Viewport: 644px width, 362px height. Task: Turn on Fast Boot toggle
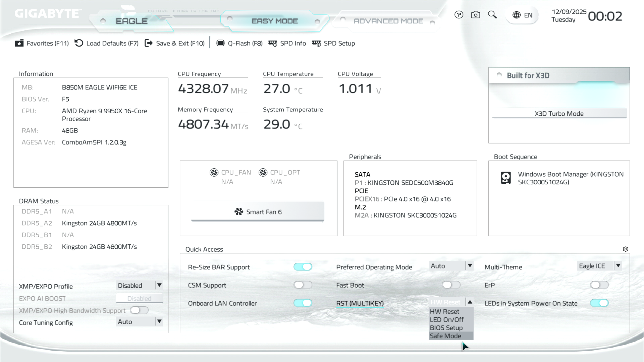coord(451,285)
